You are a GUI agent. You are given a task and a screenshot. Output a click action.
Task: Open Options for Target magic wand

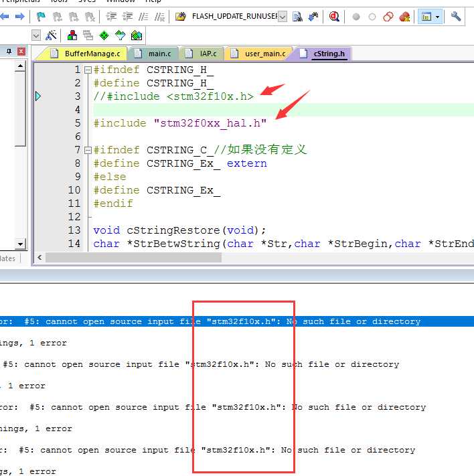point(51,35)
